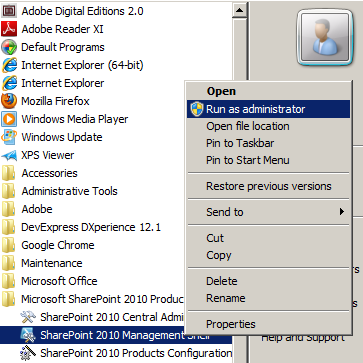Click the Default Programs icon
363x363 pixels.
tap(9, 47)
